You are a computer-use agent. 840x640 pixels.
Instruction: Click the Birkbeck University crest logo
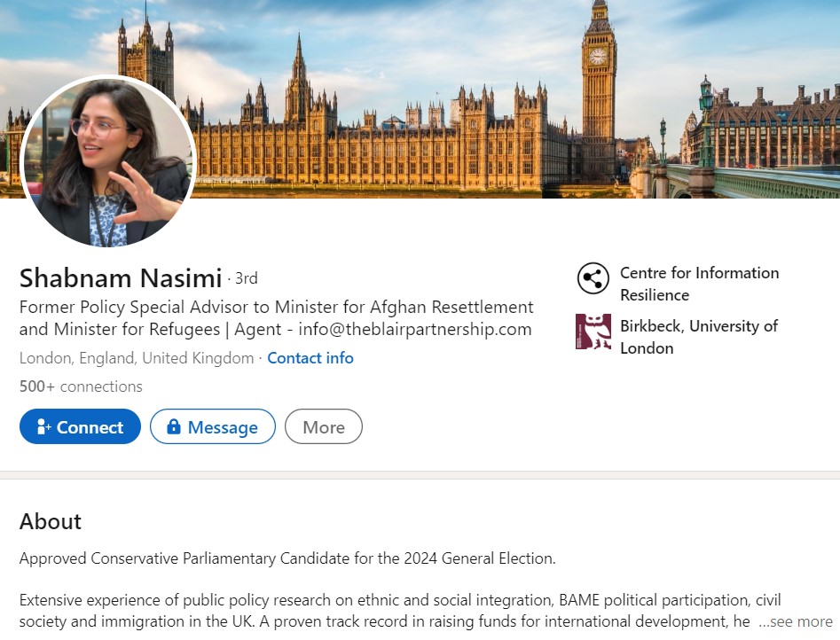coord(593,332)
